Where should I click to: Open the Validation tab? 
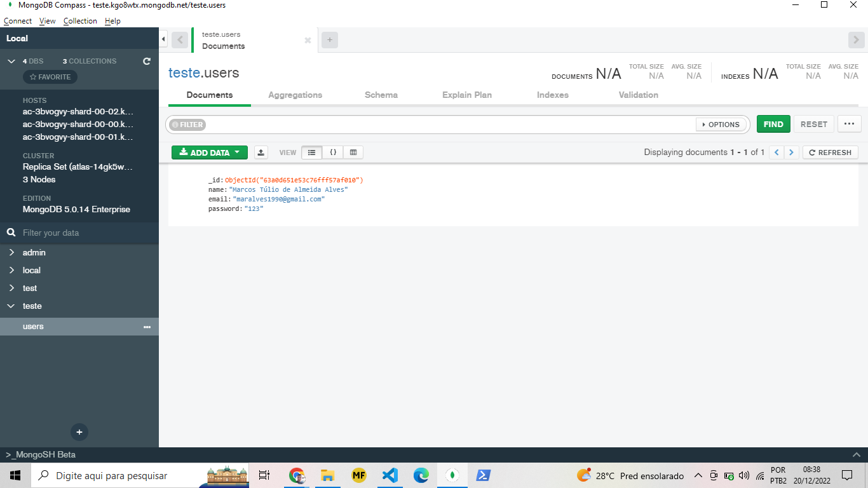coord(639,95)
